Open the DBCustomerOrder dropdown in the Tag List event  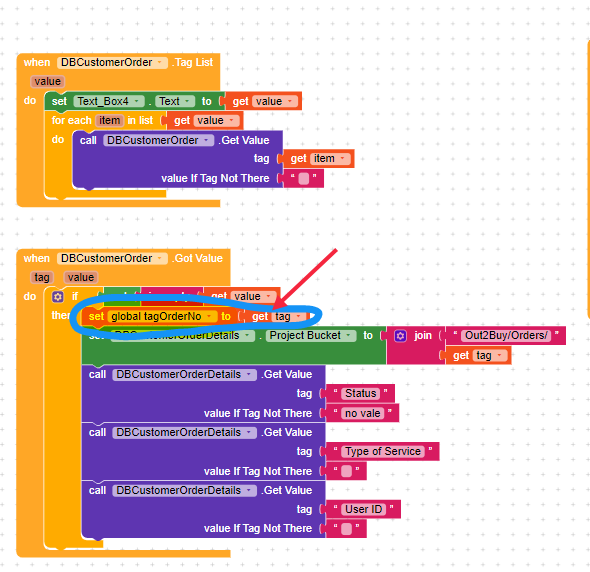(112, 62)
